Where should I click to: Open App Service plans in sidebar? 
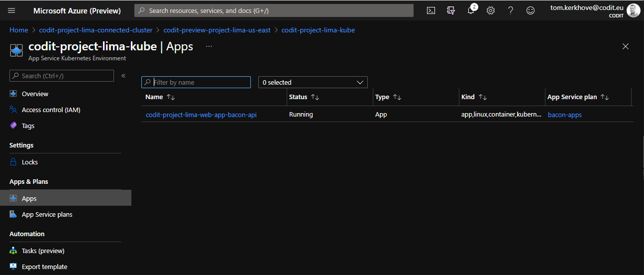[x=47, y=214]
